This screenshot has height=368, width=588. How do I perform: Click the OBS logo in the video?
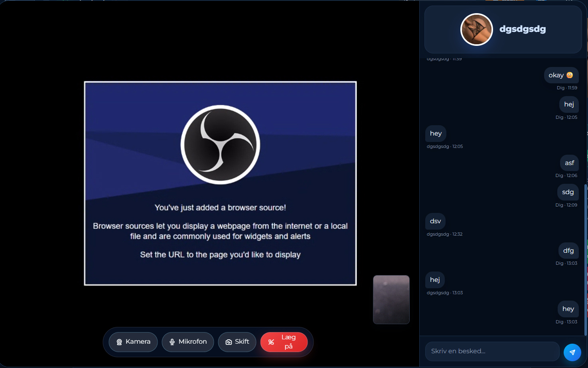[220, 145]
